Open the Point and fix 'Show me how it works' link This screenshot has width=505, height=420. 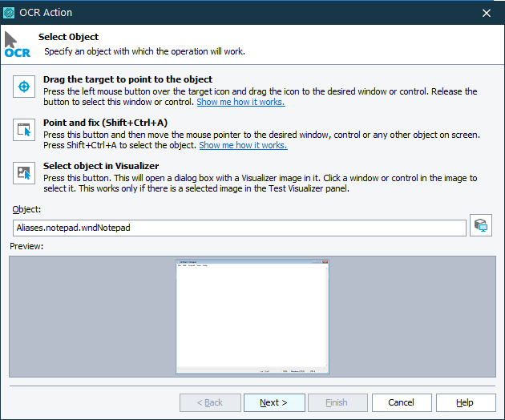(x=243, y=145)
